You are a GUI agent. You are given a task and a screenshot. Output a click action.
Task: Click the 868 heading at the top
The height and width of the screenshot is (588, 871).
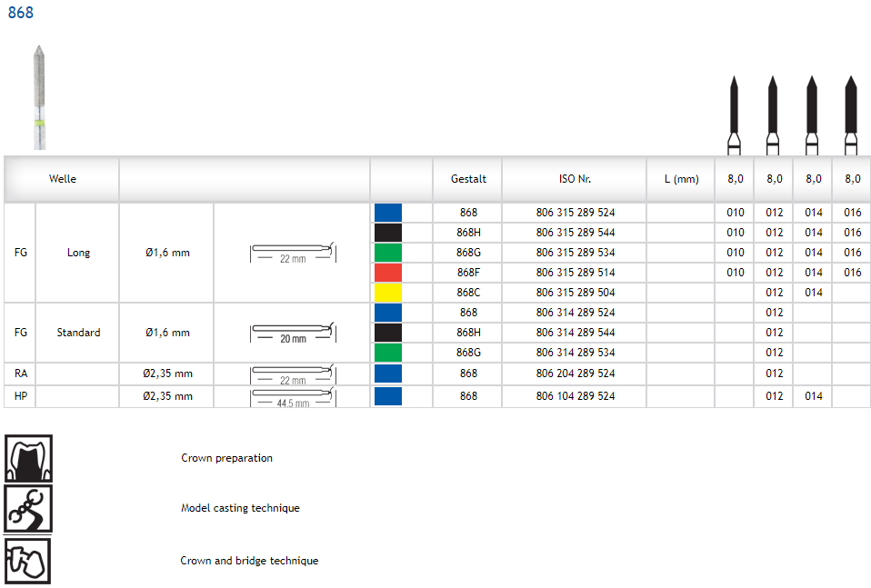(21, 13)
